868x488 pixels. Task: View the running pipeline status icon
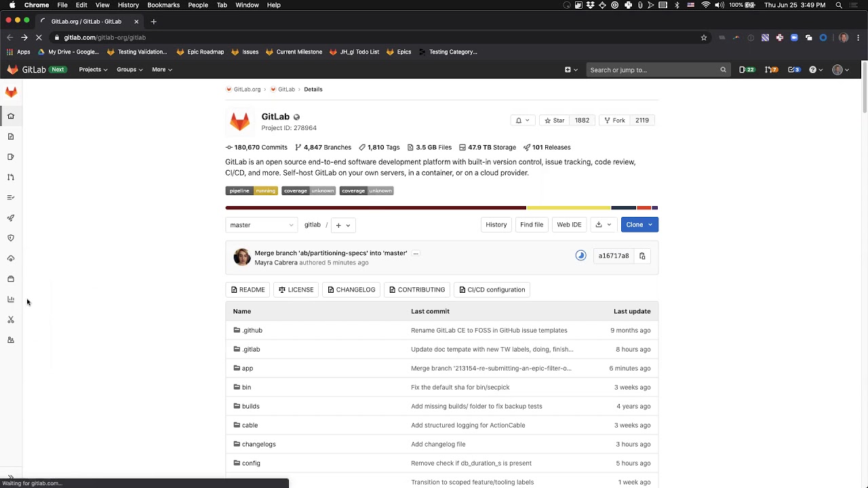[x=580, y=256]
